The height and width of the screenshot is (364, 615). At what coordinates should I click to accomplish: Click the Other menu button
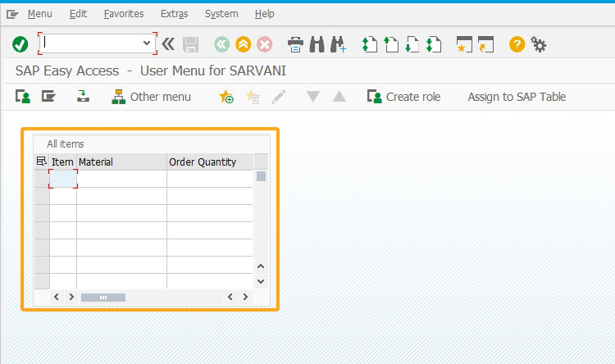click(x=151, y=97)
